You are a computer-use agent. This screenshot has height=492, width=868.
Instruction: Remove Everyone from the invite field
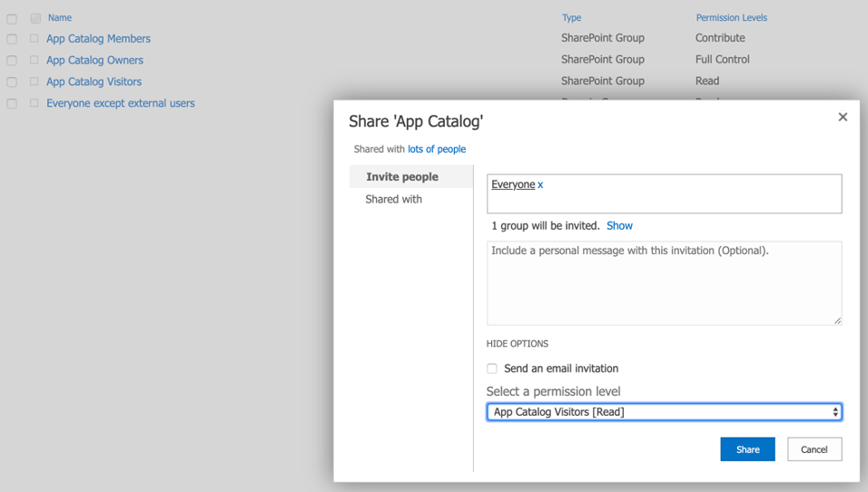pos(540,185)
